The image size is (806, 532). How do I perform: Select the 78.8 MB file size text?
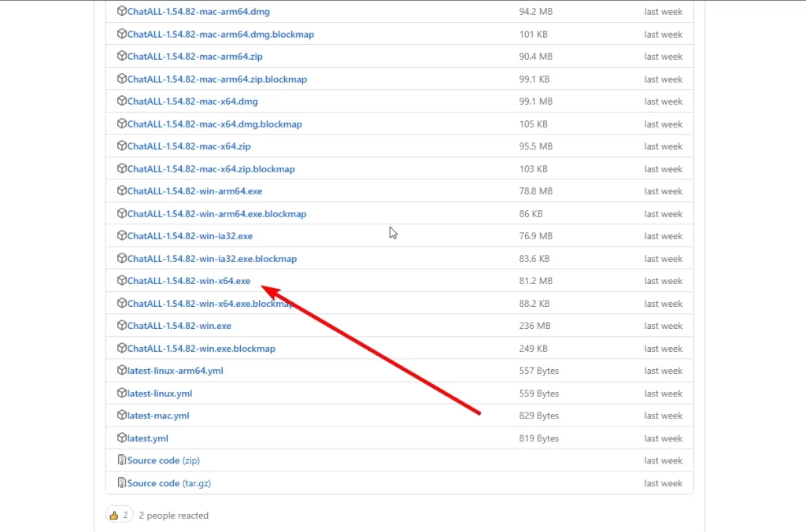point(535,190)
